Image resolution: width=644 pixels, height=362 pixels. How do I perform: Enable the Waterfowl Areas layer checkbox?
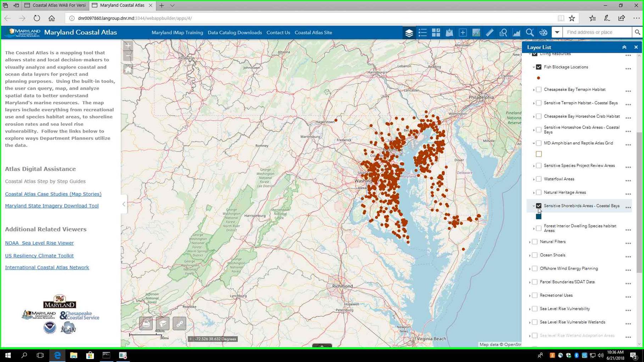click(x=539, y=179)
